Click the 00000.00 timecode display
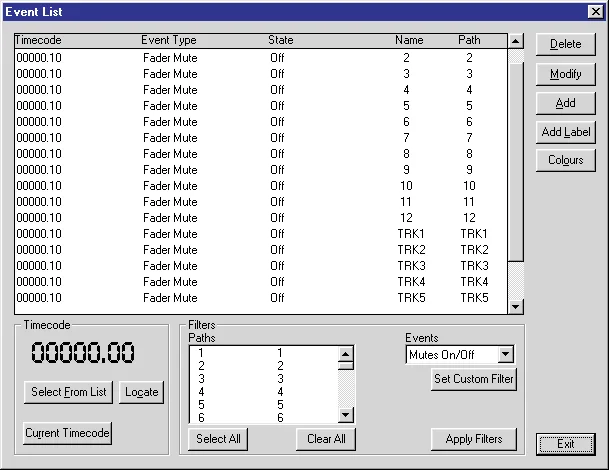609x470 pixels. pyautogui.click(x=83, y=353)
